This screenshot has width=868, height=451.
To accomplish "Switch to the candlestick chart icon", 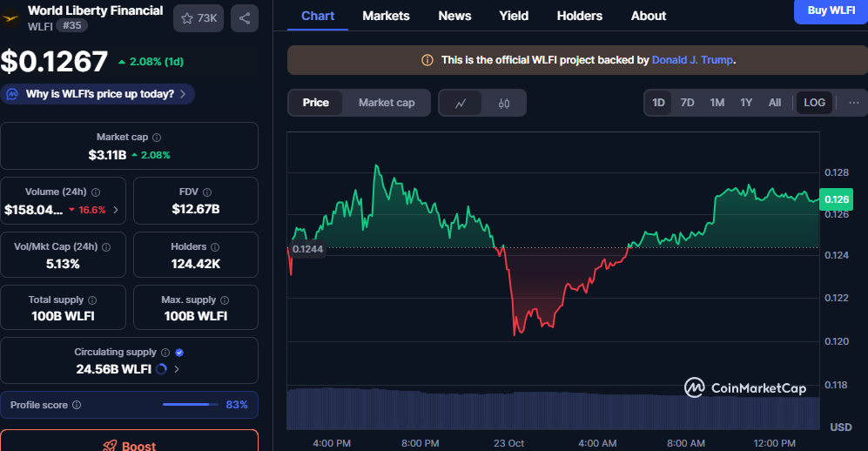I will (x=504, y=103).
